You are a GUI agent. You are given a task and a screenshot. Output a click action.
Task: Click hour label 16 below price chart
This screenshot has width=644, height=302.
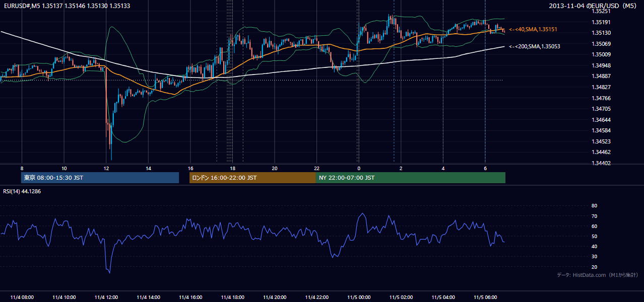tap(190, 168)
